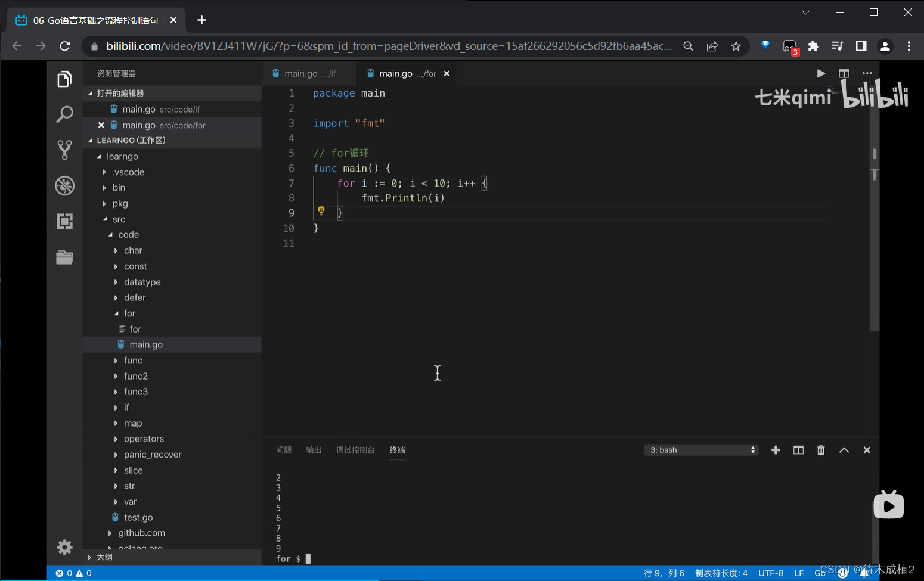The height and width of the screenshot is (581, 924).
Task: Open main.go src/code/if in open editors
Action: pyautogui.click(x=172, y=109)
